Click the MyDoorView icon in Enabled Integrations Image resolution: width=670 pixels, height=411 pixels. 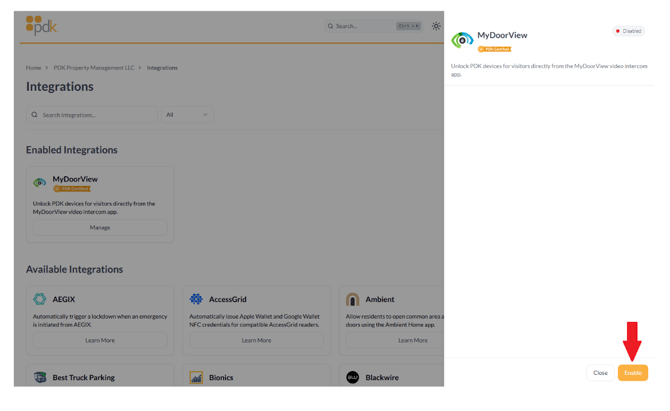pos(40,183)
